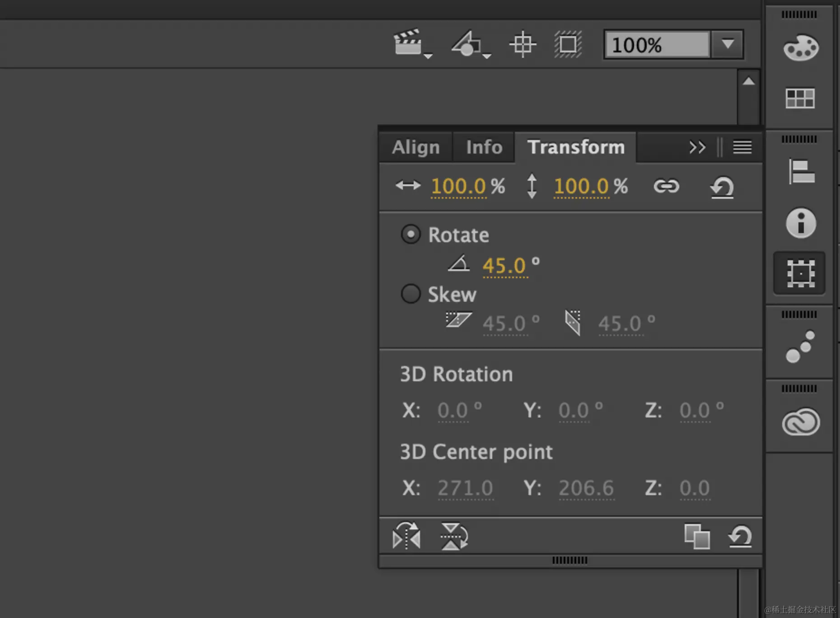Open the Info panel sidebar icon
Viewport: 840px width, 618px height.
[x=801, y=223]
